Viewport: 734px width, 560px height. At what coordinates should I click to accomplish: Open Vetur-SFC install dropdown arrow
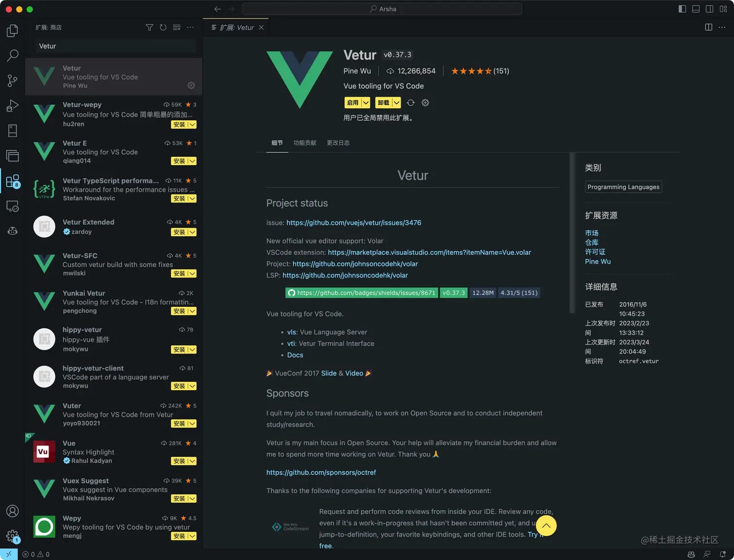[x=192, y=274]
